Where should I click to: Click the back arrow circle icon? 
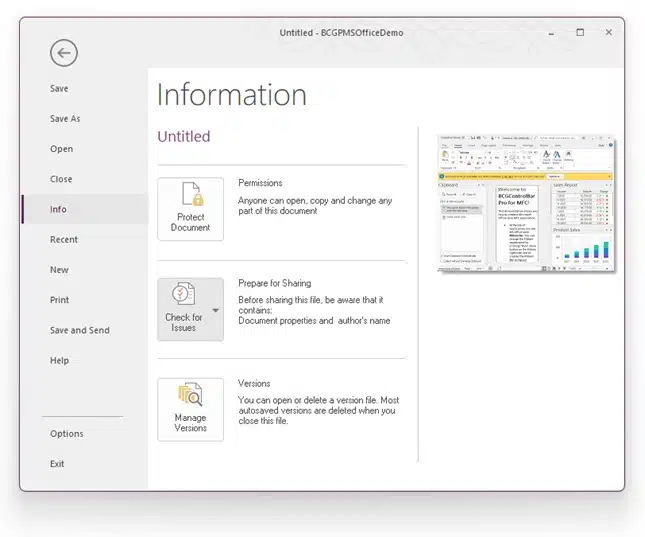[x=64, y=53]
